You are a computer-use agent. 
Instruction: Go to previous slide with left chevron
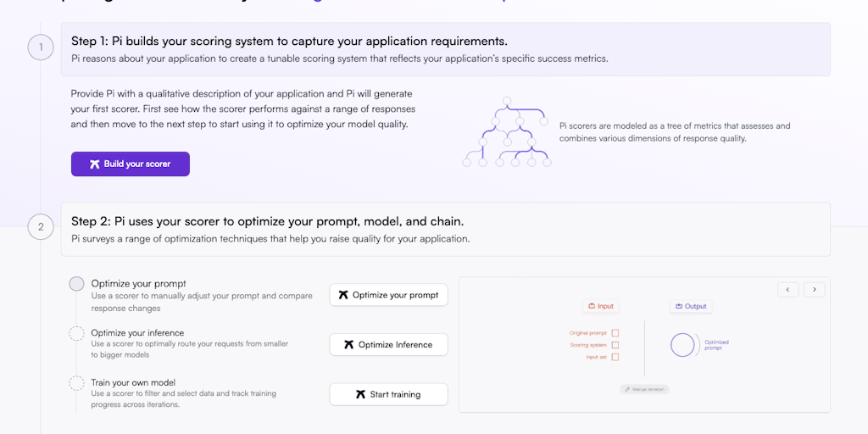click(x=788, y=289)
